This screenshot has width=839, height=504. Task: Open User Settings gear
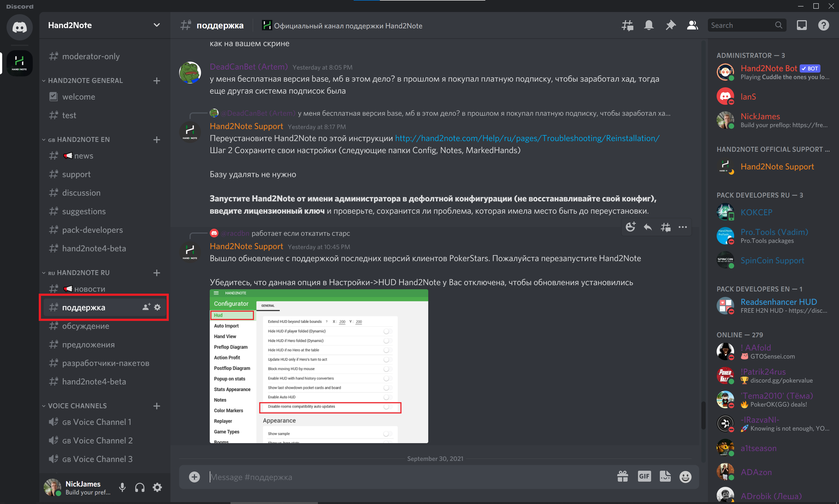(x=157, y=488)
